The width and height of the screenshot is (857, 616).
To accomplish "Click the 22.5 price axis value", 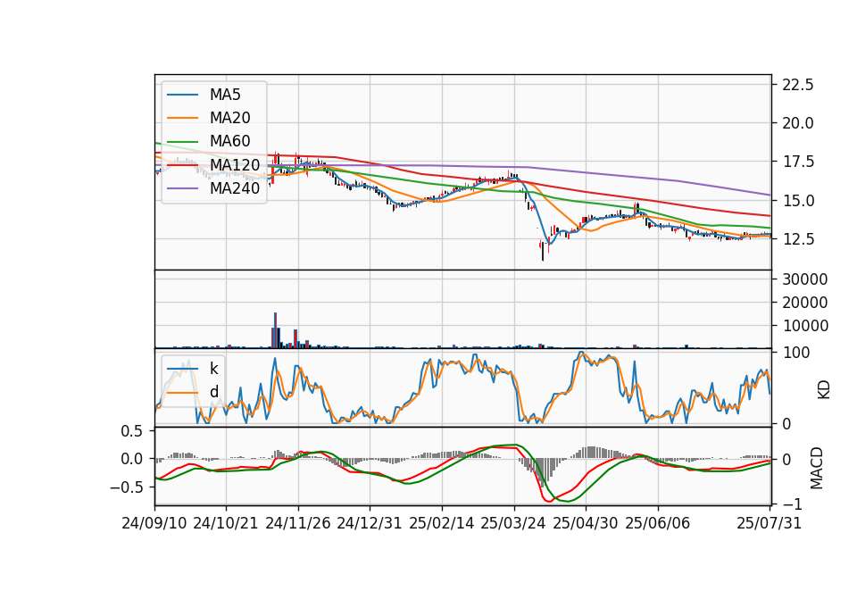I will click(x=798, y=85).
